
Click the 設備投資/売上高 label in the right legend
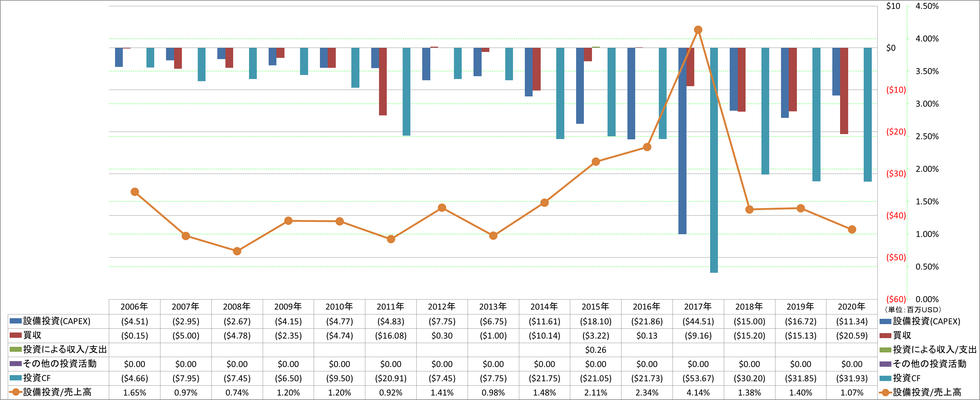click(x=927, y=392)
